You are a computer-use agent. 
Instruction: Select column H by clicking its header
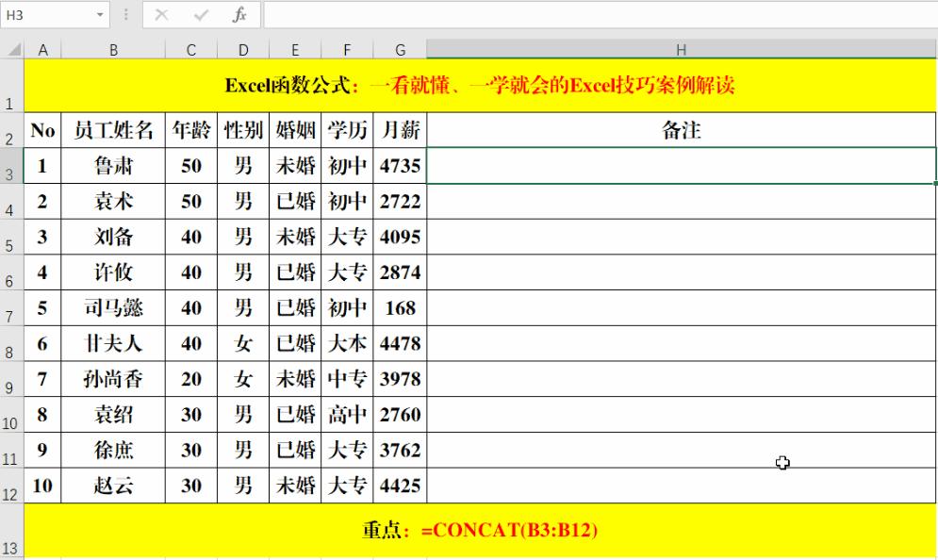(x=681, y=49)
